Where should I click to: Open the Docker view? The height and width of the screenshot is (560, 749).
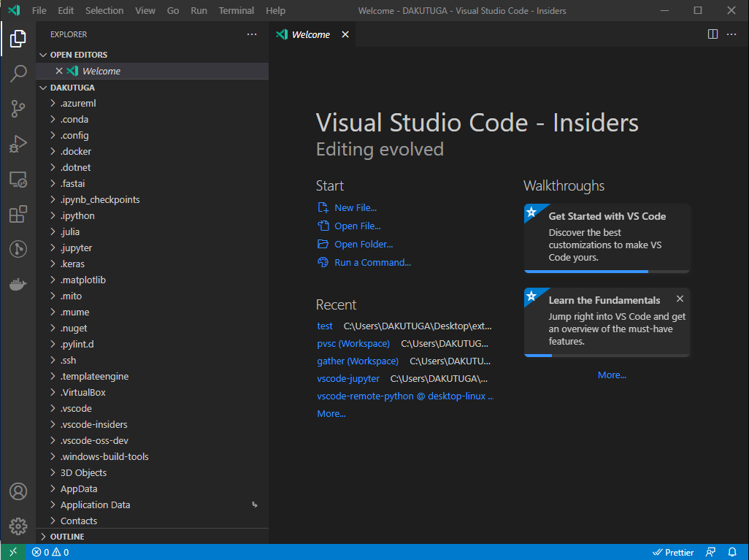pyautogui.click(x=18, y=284)
